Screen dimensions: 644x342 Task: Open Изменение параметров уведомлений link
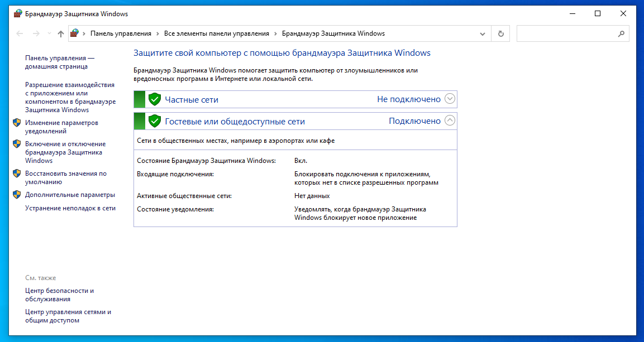pos(61,127)
